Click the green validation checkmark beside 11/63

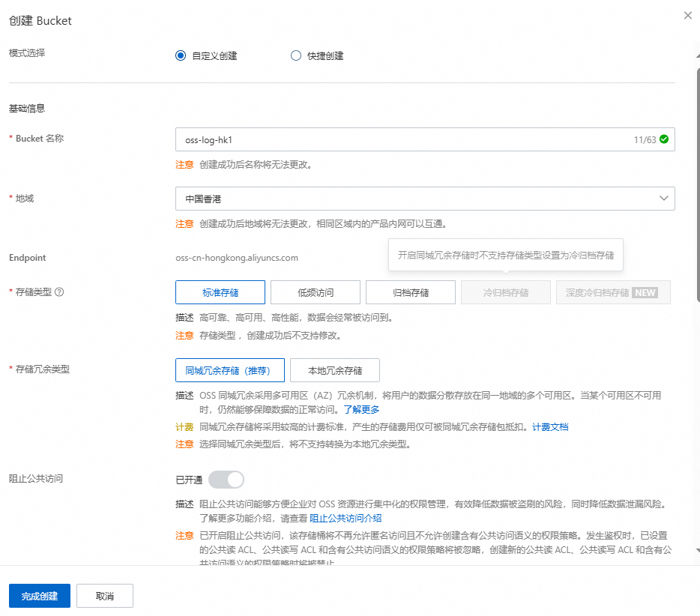[x=663, y=139]
